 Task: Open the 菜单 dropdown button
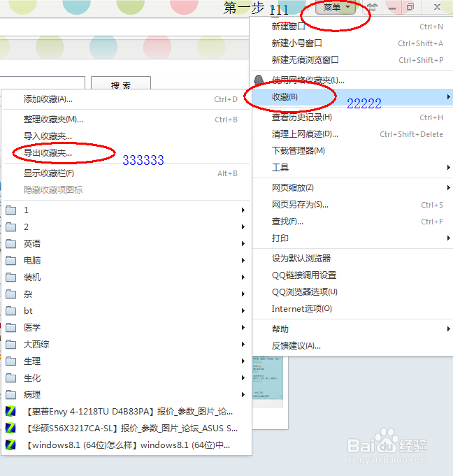click(x=336, y=8)
